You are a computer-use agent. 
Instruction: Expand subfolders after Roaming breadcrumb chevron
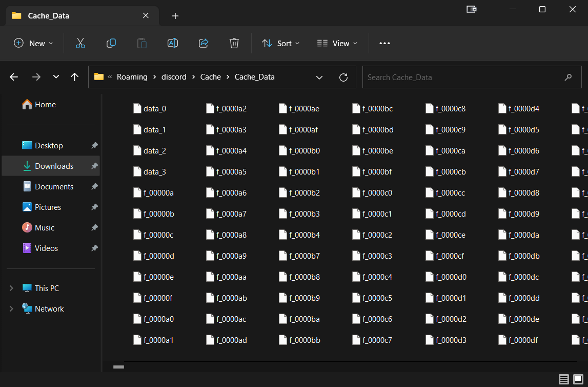point(154,77)
